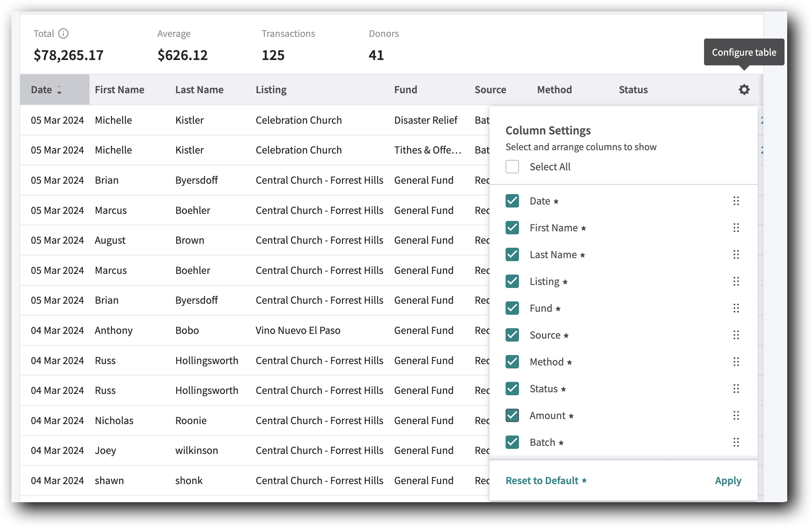Click the info icon next to Total

click(x=64, y=34)
